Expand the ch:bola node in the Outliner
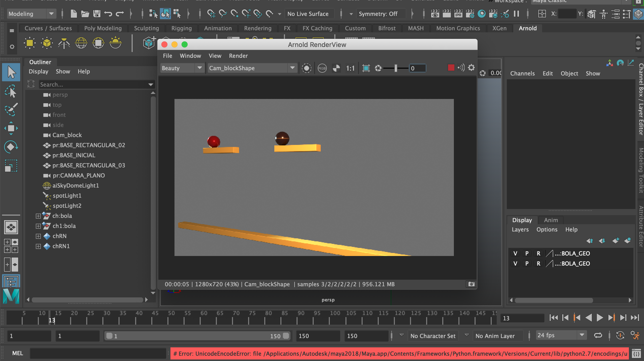Image resolution: width=644 pixels, height=361 pixels. (x=38, y=216)
